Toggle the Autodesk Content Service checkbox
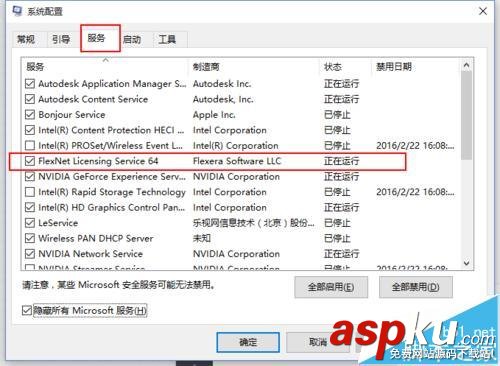The image size is (500, 366). point(30,99)
